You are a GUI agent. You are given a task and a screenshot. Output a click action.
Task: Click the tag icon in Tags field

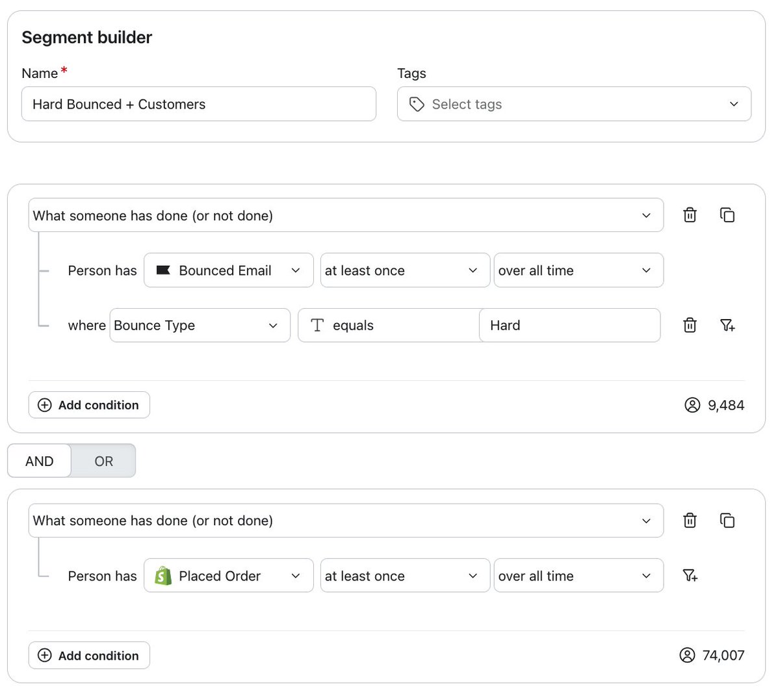coord(417,104)
